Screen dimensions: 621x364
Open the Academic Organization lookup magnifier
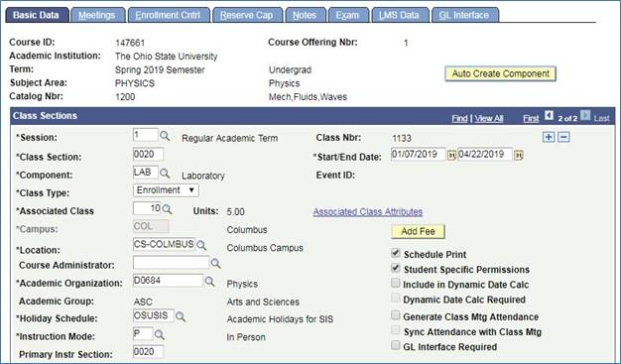[209, 282]
